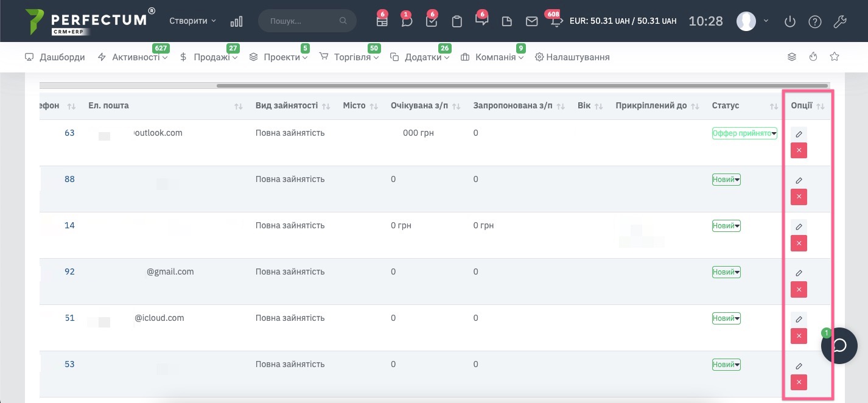Open the mail envelope icon
Viewport: 868px width, 403px height.
coord(531,21)
